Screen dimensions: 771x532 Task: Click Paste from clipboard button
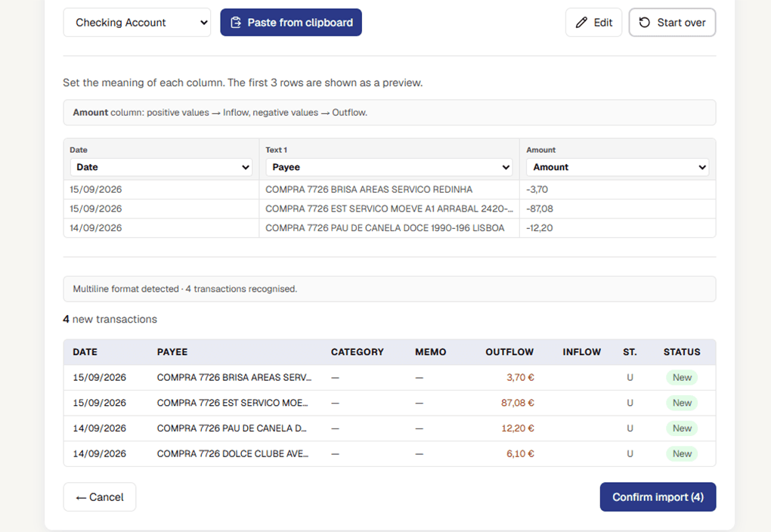(291, 23)
